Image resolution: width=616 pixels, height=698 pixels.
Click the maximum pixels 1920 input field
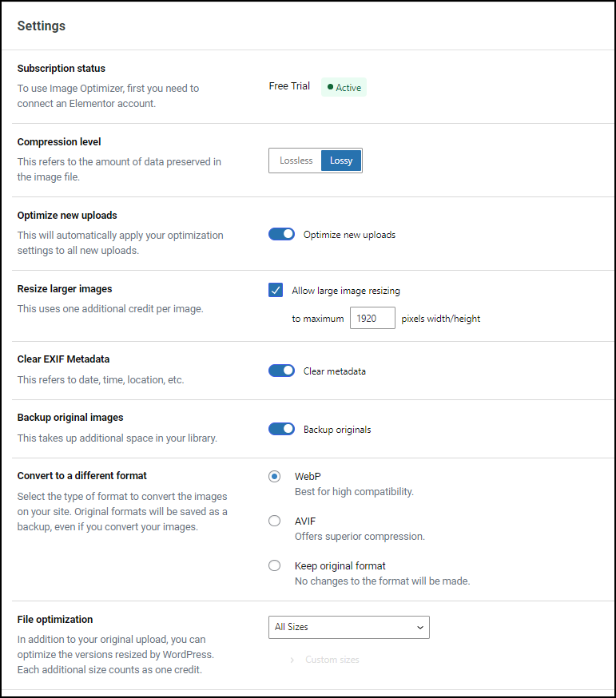372,319
